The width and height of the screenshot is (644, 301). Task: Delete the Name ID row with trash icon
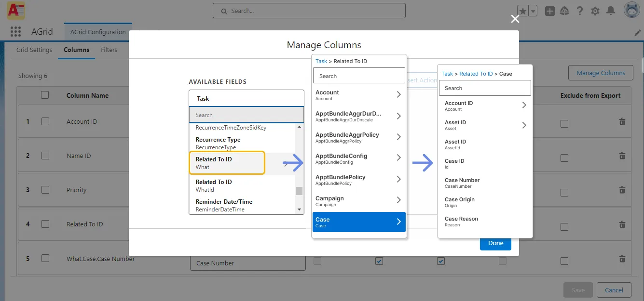pos(622,156)
